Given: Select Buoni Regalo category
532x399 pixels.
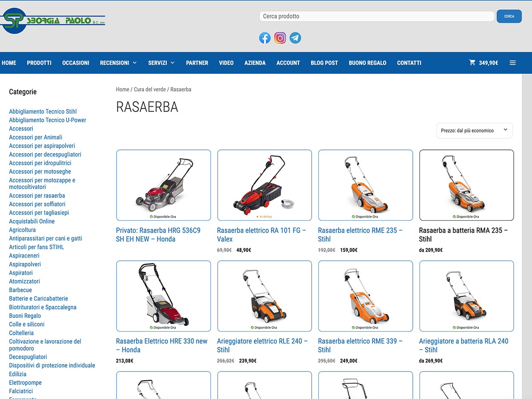Looking at the screenshot, I should click(x=25, y=316).
